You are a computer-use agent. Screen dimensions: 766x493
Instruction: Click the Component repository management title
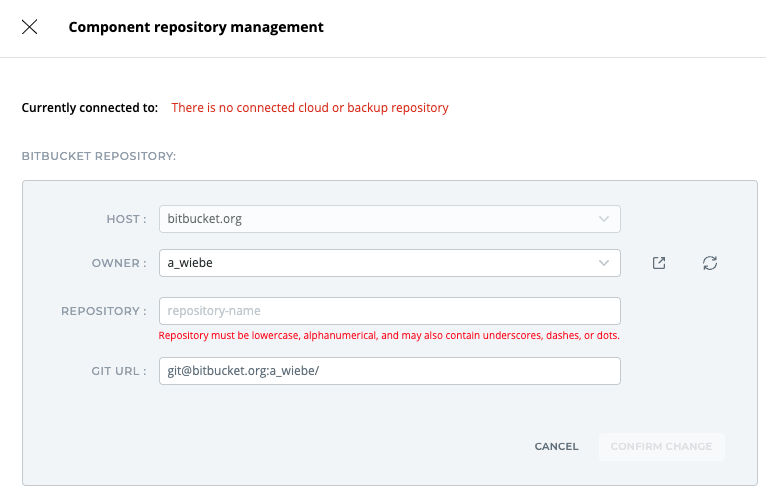pos(196,27)
